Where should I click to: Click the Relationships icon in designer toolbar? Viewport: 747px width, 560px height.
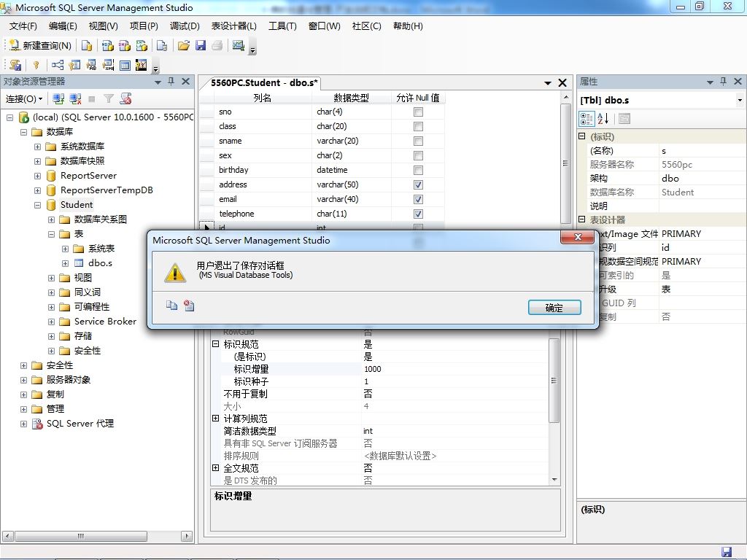point(58,65)
